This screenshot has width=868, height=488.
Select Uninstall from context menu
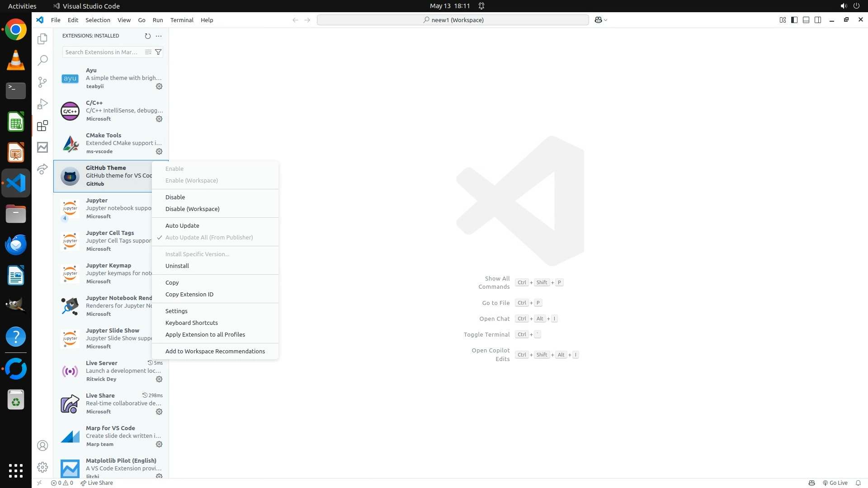pos(177,266)
